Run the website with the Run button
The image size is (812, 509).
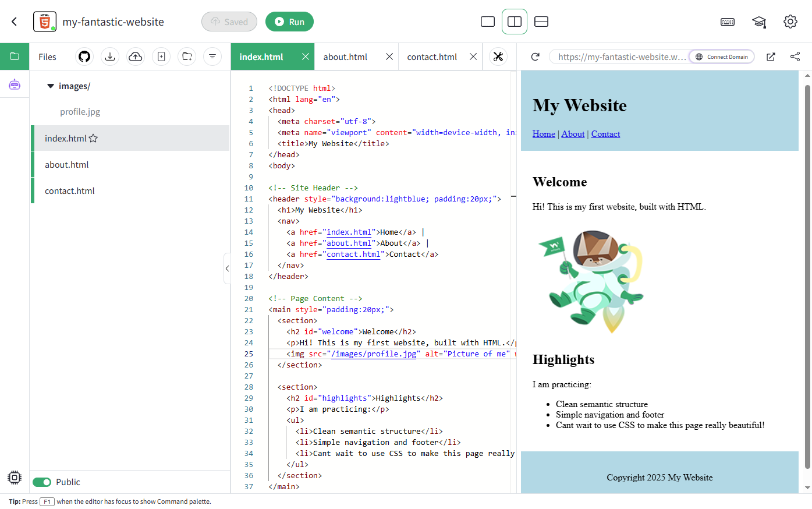coord(289,21)
